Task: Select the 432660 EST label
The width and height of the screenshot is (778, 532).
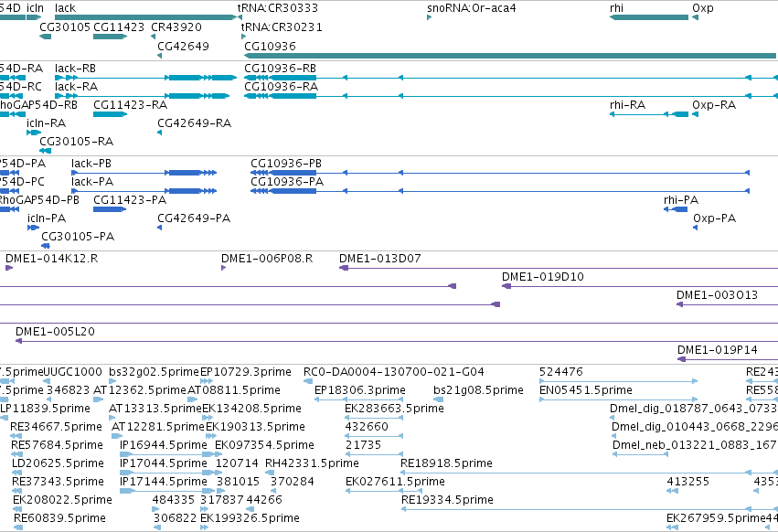Action: (x=367, y=427)
